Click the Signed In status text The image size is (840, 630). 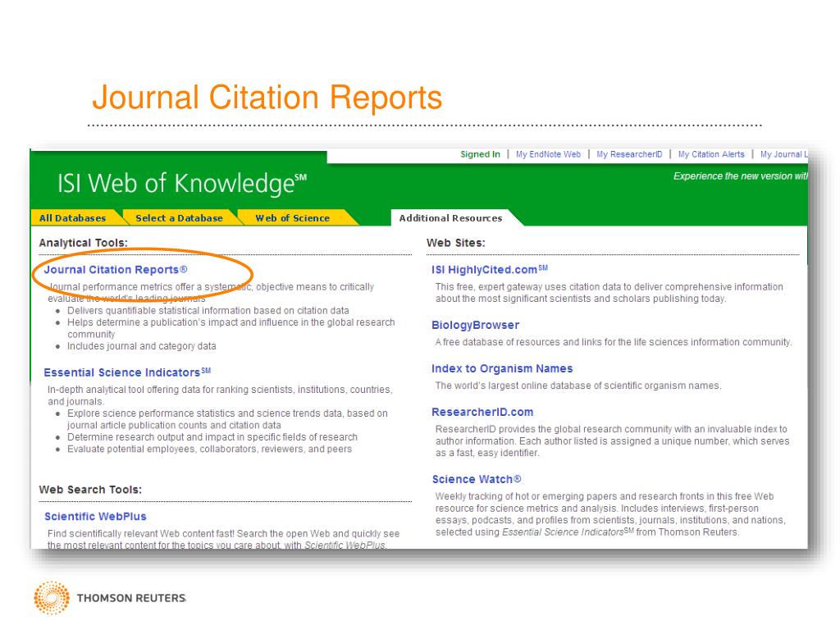(480, 154)
